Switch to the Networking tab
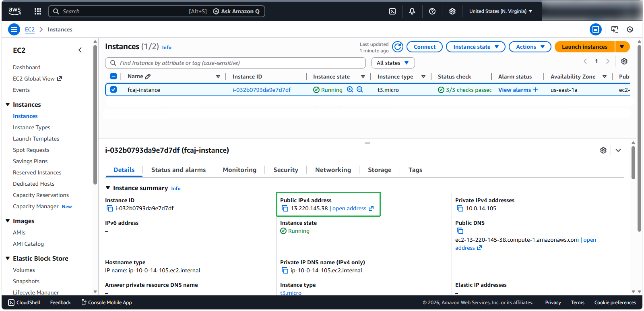The height and width of the screenshot is (311, 644). pyautogui.click(x=333, y=170)
